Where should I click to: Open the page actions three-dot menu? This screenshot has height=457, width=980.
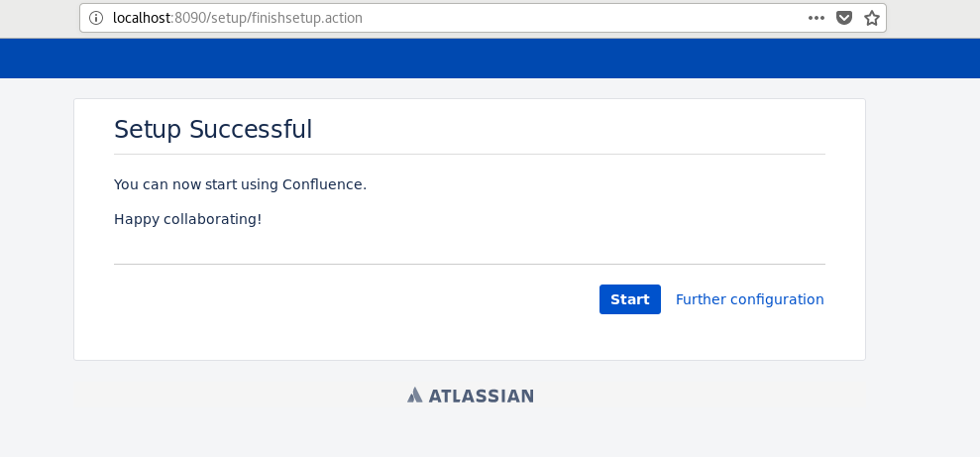click(x=817, y=18)
